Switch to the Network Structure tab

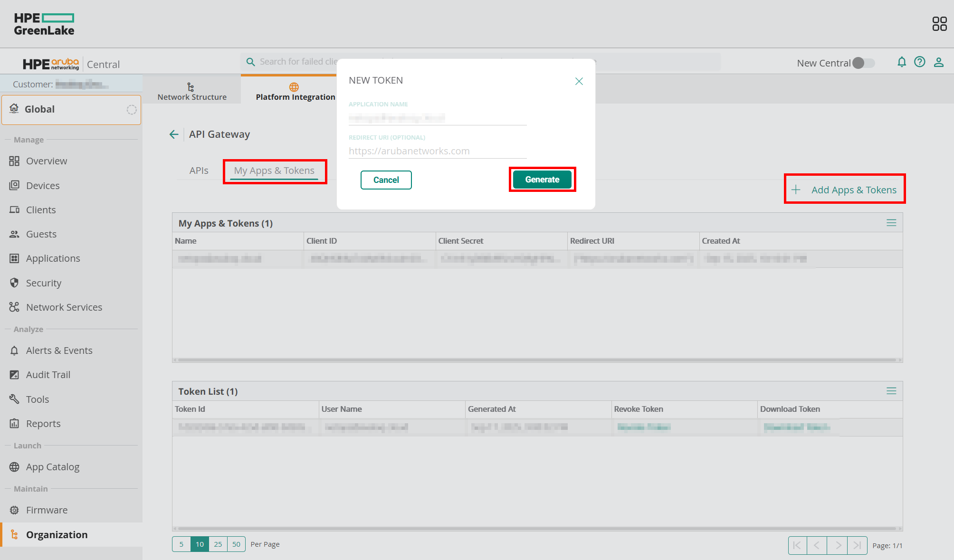[192, 91]
